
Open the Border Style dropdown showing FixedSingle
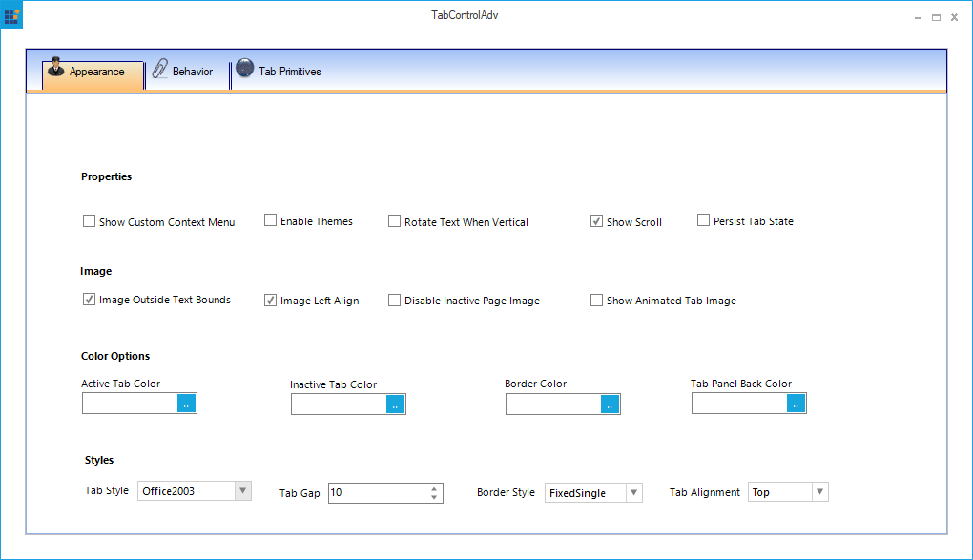click(x=633, y=492)
